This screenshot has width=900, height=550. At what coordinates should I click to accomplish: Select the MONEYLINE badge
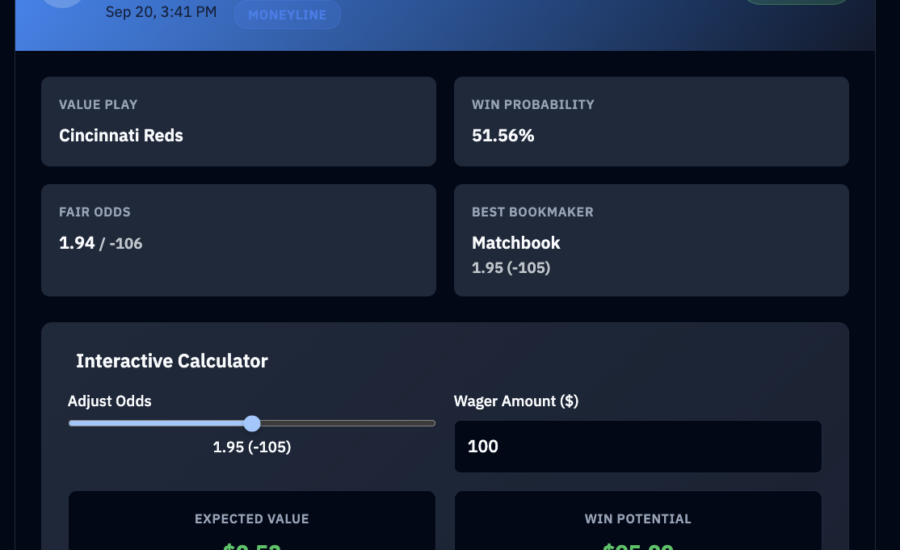coord(287,15)
